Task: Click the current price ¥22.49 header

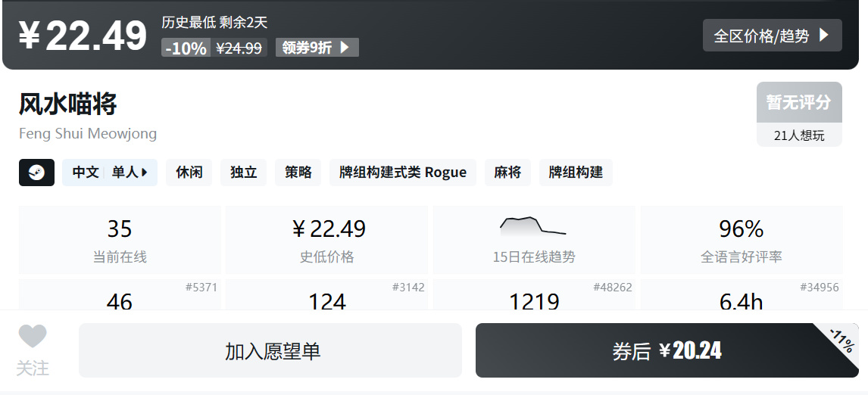Action: pyautogui.click(x=83, y=36)
